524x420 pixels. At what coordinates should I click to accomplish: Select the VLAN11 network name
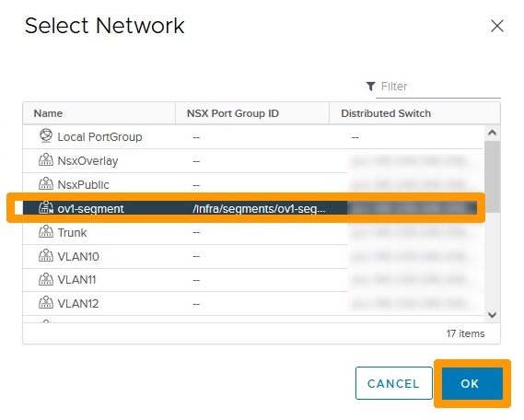[x=76, y=280]
